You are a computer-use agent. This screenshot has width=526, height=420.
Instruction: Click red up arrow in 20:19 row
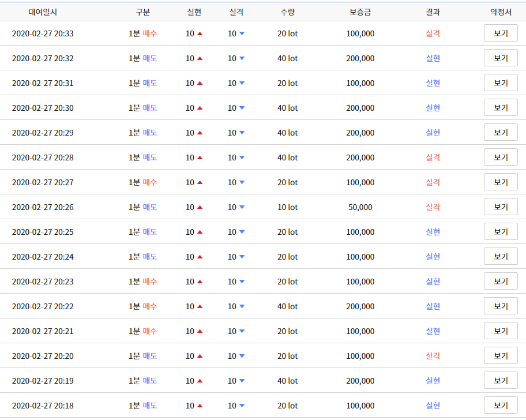point(200,381)
